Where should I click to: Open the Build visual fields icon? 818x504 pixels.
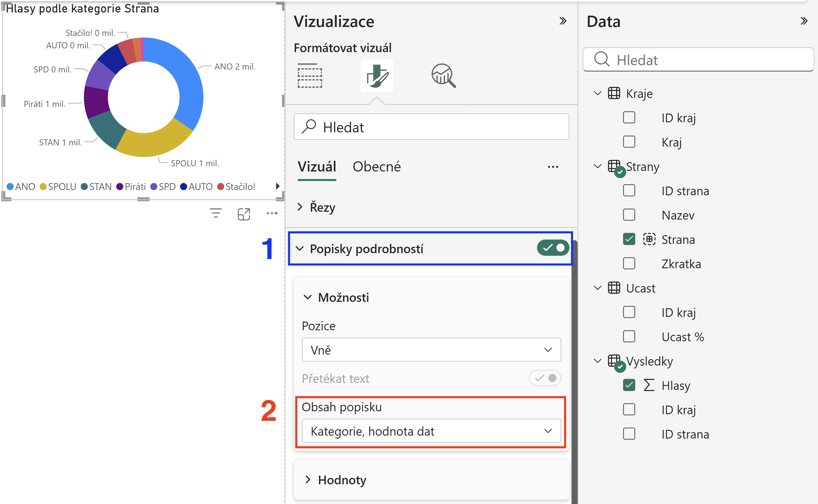(310, 76)
